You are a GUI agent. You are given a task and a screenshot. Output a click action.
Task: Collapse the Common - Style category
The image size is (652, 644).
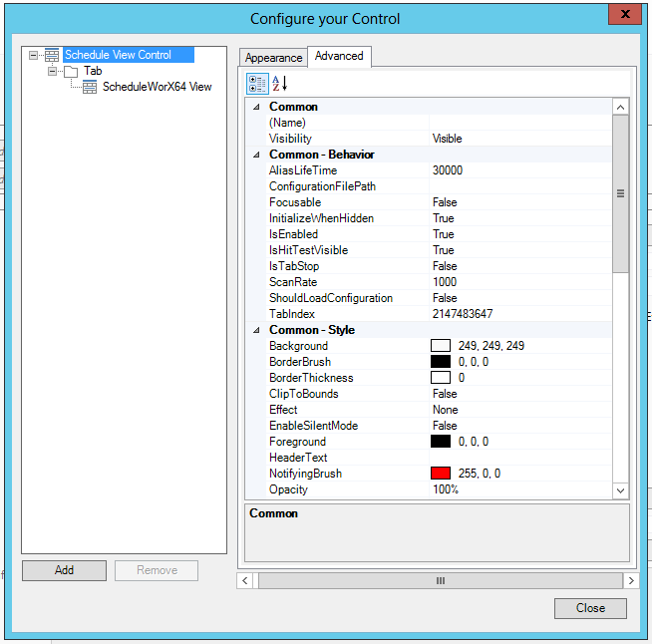click(x=256, y=330)
